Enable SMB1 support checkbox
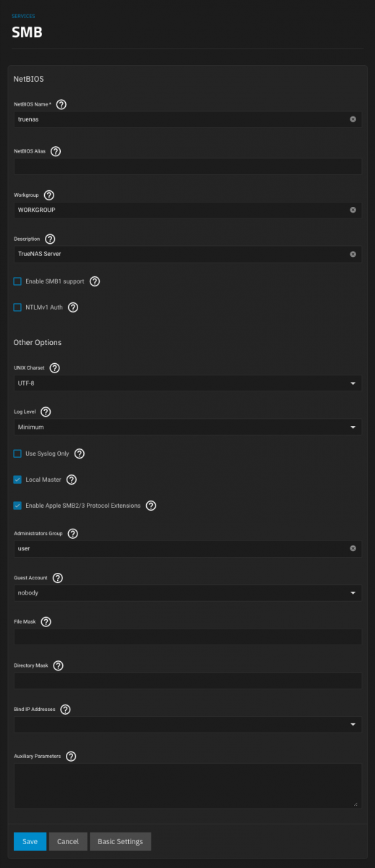Image resolution: width=375 pixels, height=868 pixels. click(17, 281)
